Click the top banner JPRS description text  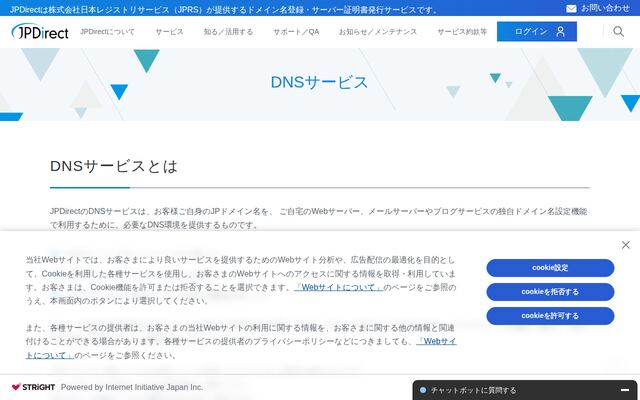pos(223,9)
